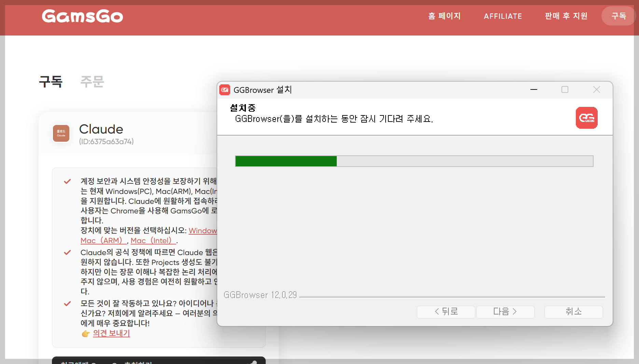The width and height of the screenshot is (639, 364).
Task: Click the checkmark beside Claude policy paragraph
Action: (x=67, y=252)
